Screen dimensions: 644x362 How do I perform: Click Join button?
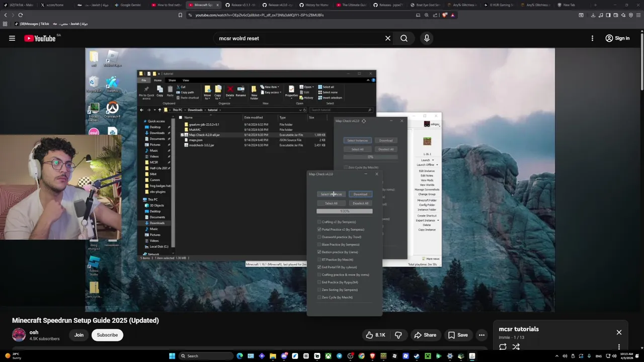pos(79,335)
